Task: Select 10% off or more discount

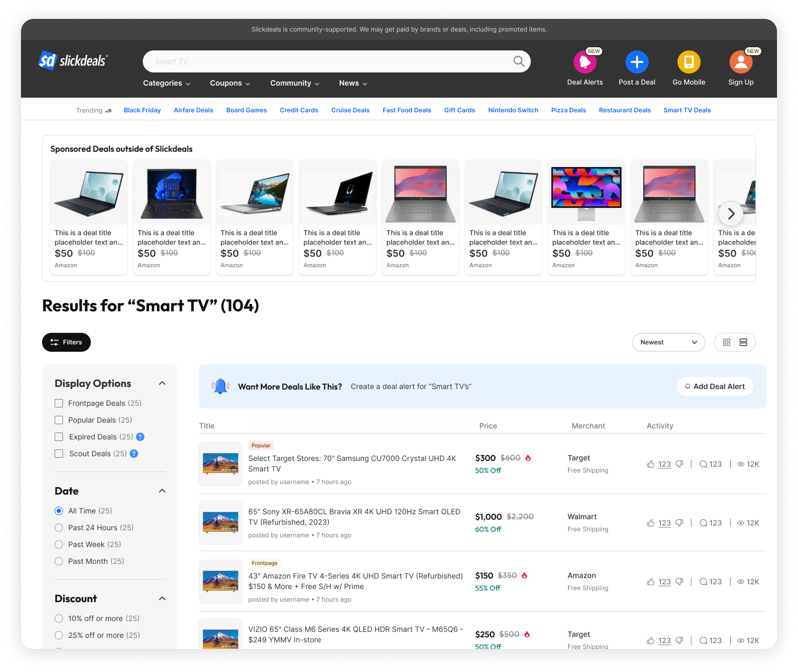Action: coord(59,618)
